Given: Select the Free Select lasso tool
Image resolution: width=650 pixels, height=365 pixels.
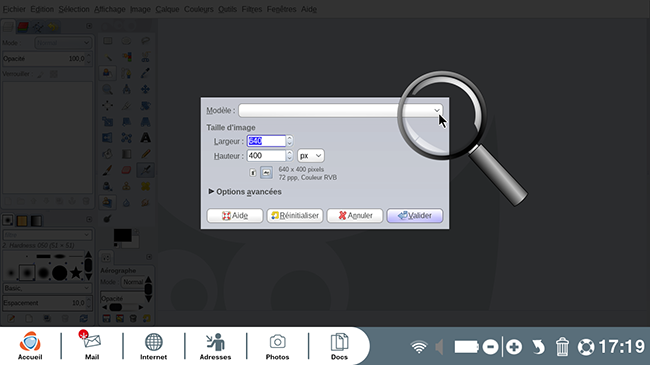Looking at the screenshot, I should click(x=146, y=41).
